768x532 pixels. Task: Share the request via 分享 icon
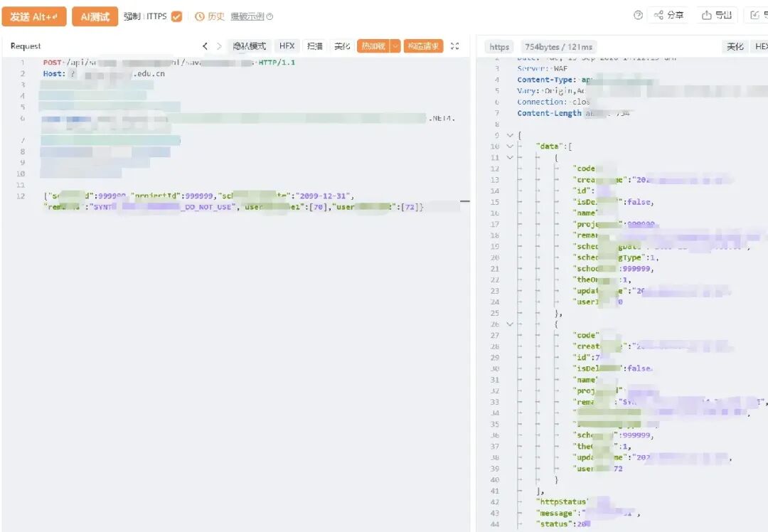click(658, 15)
